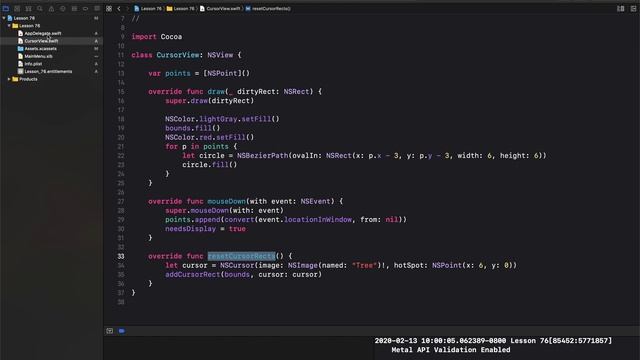This screenshot has width=640, height=360.
Task: Open the Find navigator magnifier icon
Action: coord(40,8)
